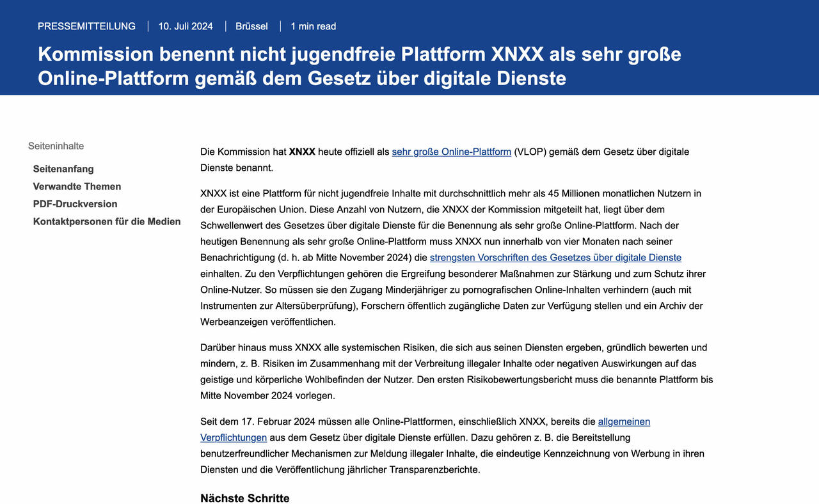Click the press release headline
Viewport: 819px width, 504px height.
359,66
